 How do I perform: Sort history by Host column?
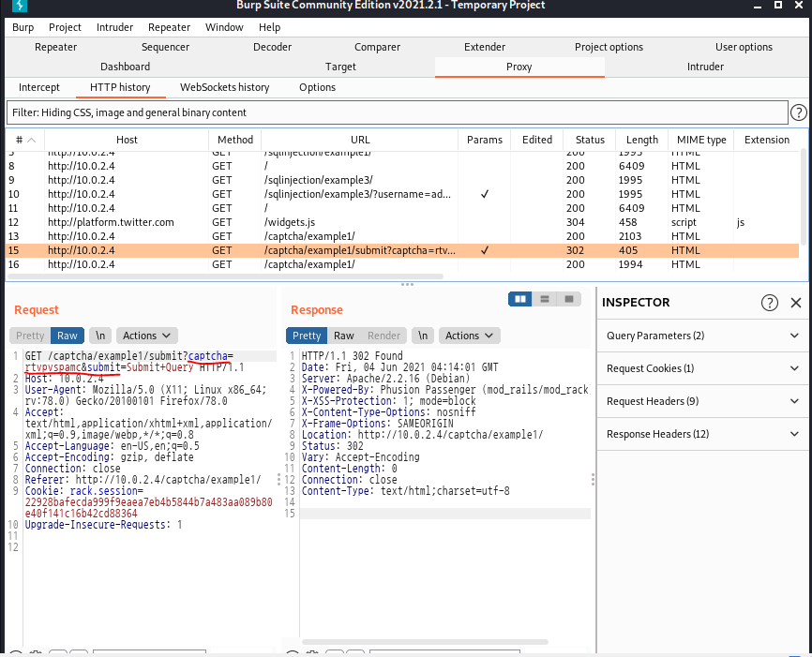pyautogui.click(x=127, y=140)
